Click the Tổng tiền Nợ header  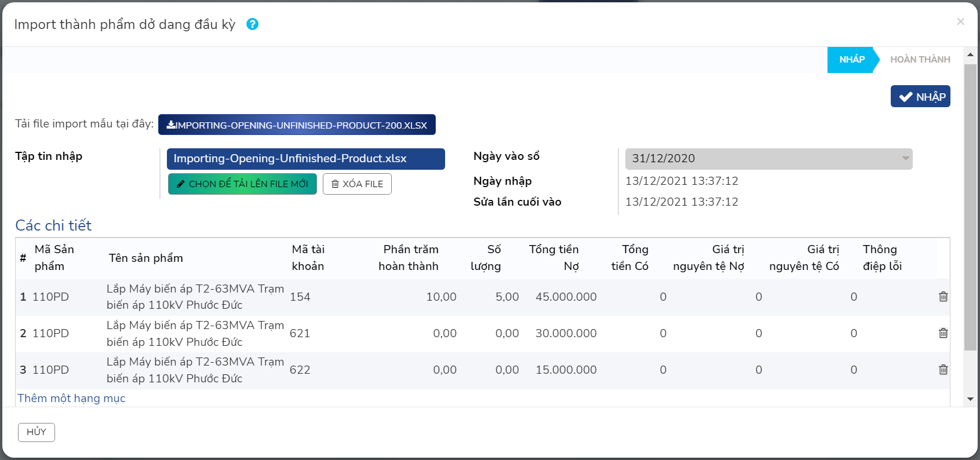pos(554,258)
